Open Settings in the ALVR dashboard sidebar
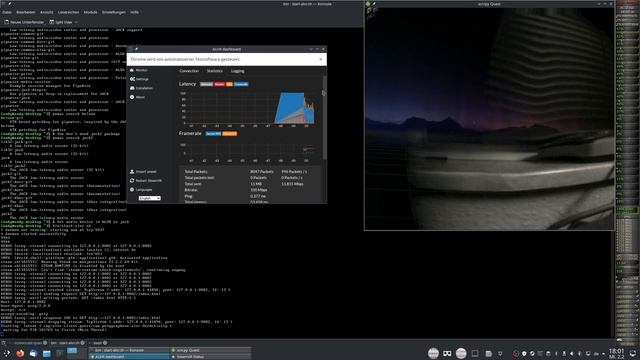 (140, 79)
